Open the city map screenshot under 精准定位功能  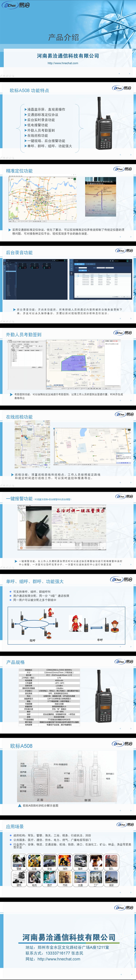[42, 199]
